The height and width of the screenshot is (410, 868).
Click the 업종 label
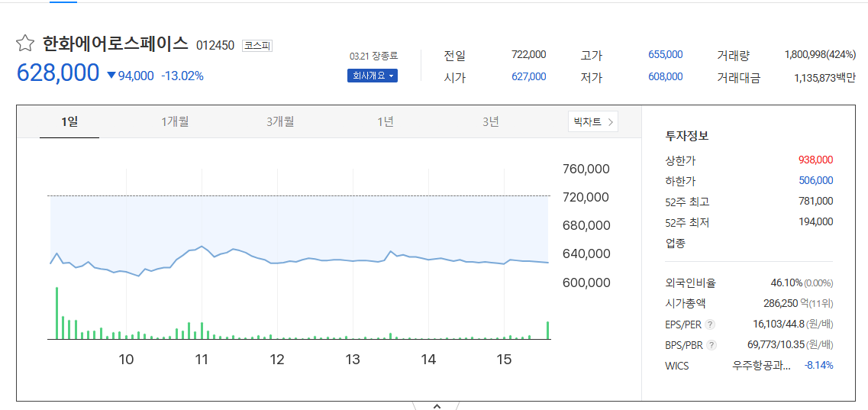click(675, 243)
